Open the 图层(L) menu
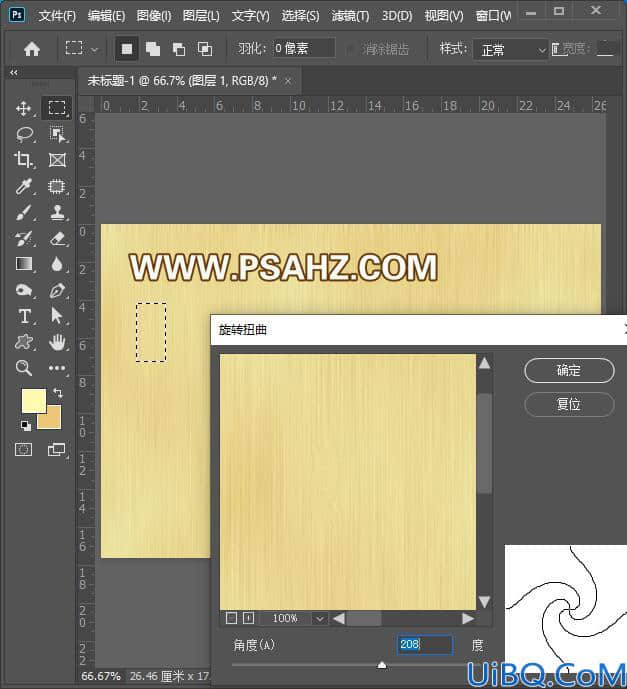Screen dimensions: 627x689 tap(201, 16)
